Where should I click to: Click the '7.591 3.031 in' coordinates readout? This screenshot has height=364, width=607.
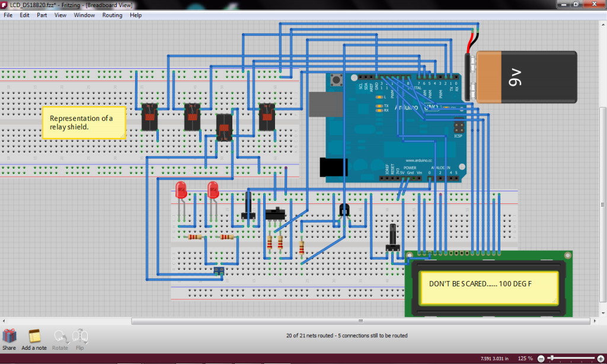coord(494,359)
